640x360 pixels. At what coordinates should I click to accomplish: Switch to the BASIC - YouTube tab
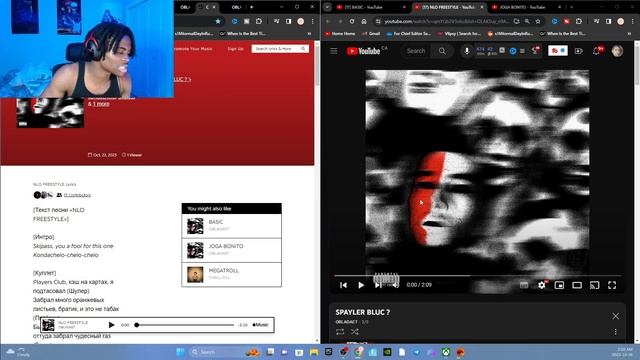371,7
